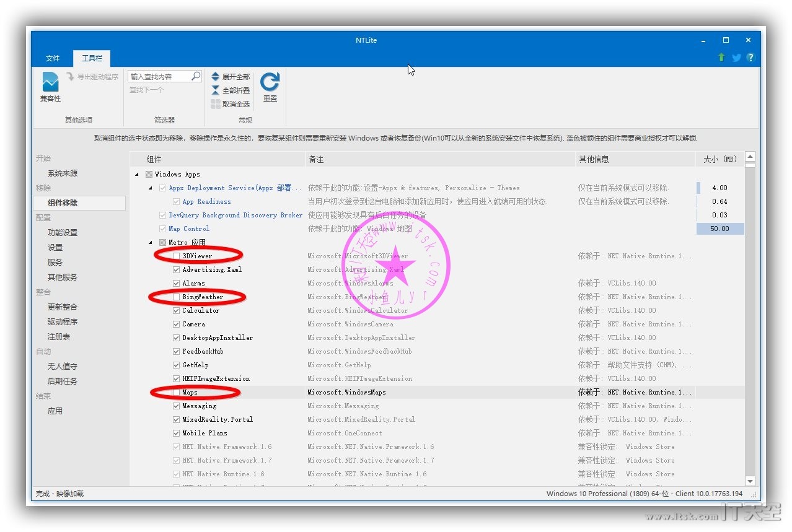
Task: Sort by 备注 column header
Action: pos(440,159)
